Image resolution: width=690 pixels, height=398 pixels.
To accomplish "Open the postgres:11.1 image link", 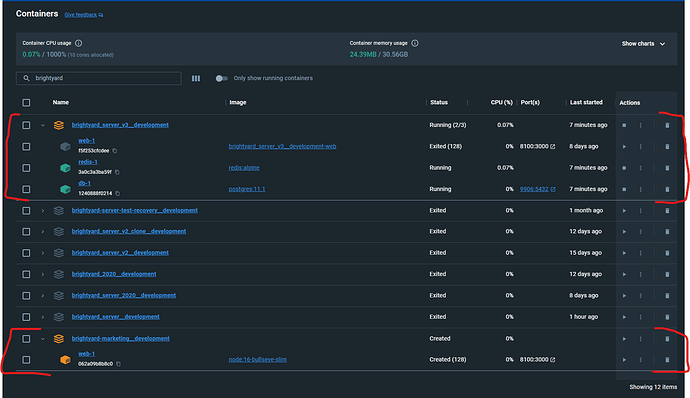I will (247, 189).
